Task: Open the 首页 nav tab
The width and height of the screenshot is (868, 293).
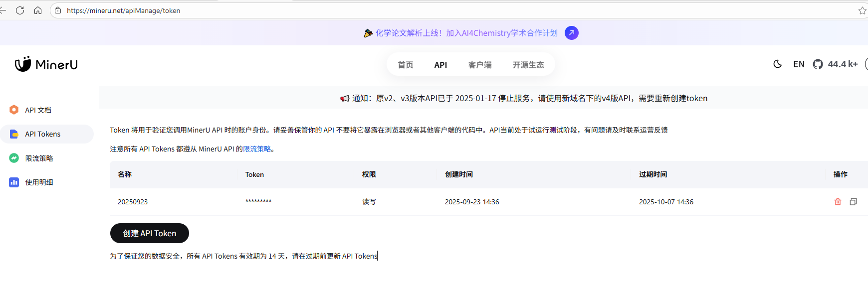Action: [x=406, y=65]
